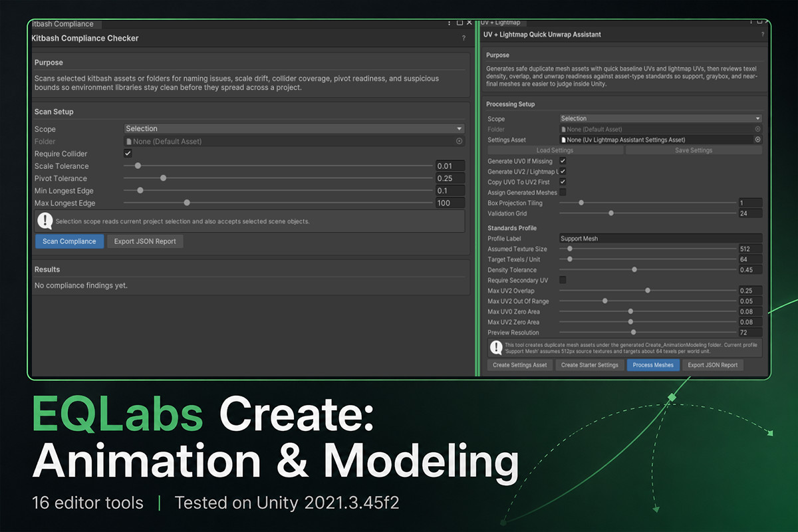
Task: Open Scope dropdown in UV Processing Setup
Action: click(x=660, y=118)
